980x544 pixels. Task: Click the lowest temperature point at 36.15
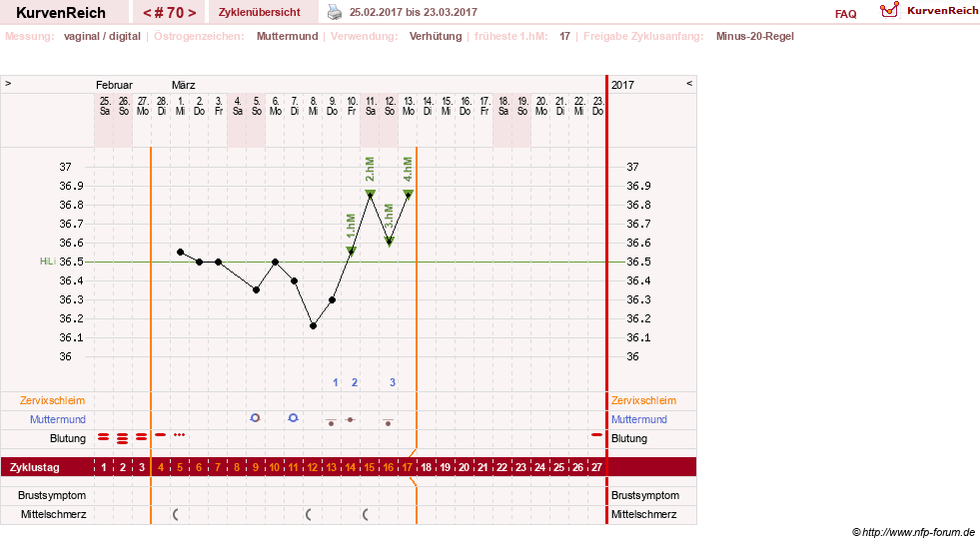(313, 326)
